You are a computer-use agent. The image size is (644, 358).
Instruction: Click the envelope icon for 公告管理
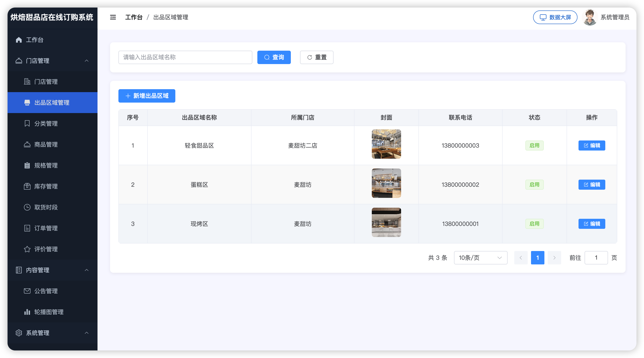click(x=27, y=291)
